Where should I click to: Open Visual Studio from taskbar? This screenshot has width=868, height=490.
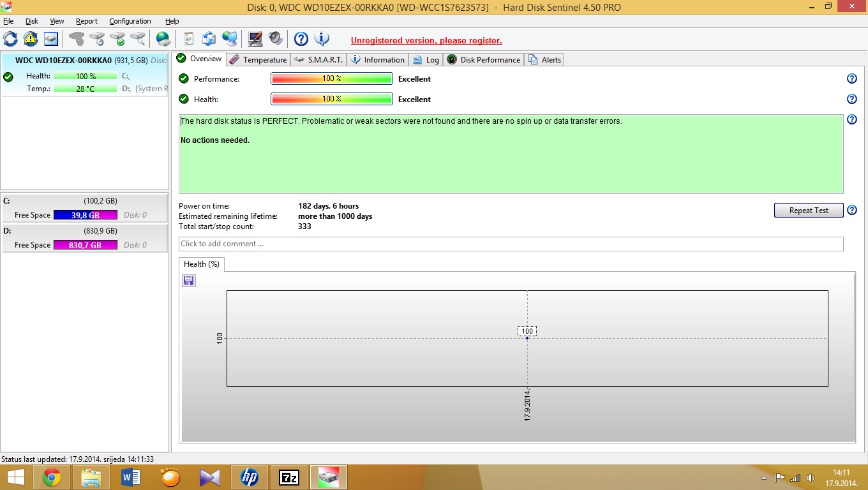pyautogui.click(x=210, y=477)
